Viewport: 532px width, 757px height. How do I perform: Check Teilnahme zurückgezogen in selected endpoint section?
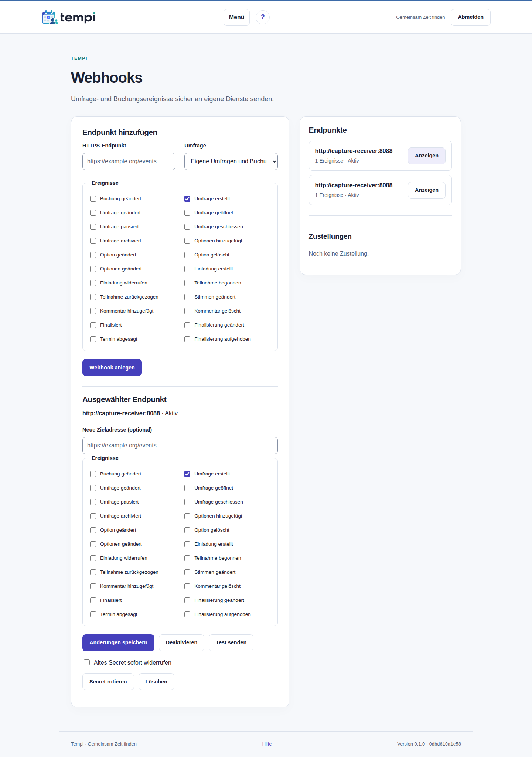point(93,572)
